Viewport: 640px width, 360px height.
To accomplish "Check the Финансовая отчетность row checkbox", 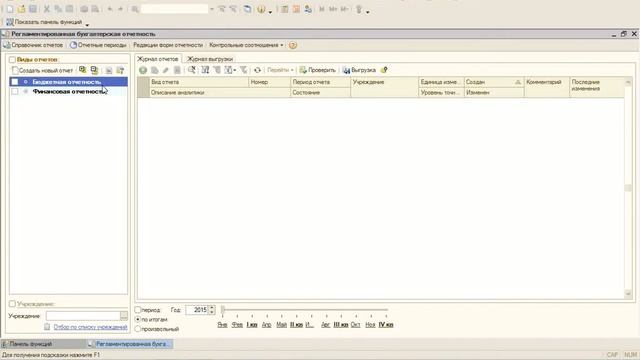I will click(15, 92).
